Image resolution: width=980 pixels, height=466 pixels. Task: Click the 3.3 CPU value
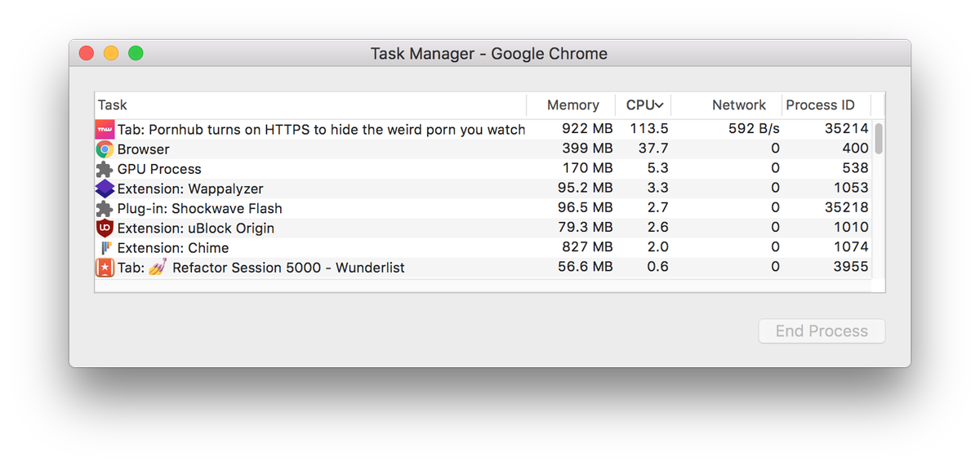[657, 188]
